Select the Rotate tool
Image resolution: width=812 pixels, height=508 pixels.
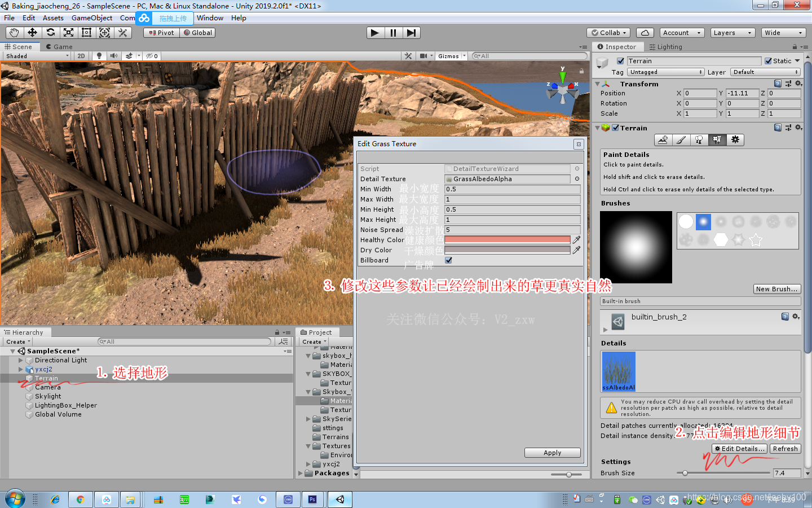coord(50,33)
